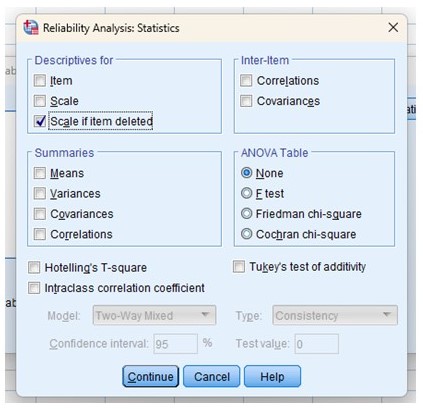Enable the Item descriptives checkbox
This screenshot has height=409, width=423.
[x=40, y=81]
